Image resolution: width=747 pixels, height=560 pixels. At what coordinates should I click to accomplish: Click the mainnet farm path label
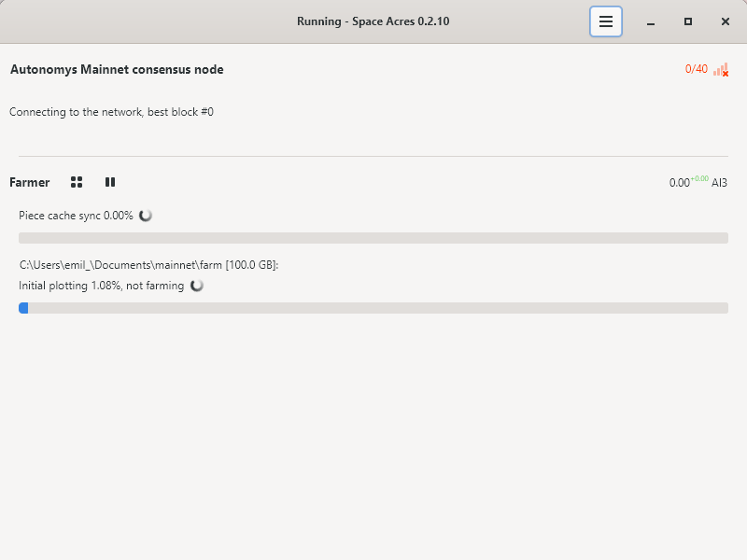click(149, 265)
